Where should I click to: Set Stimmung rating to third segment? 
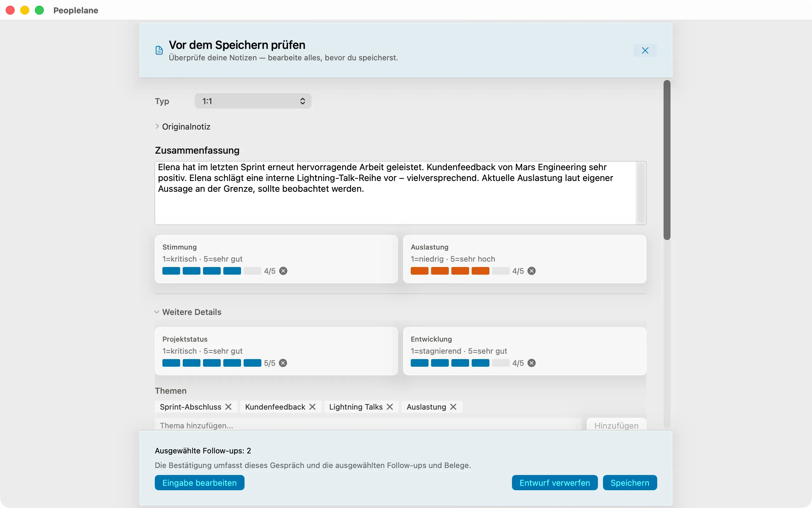point(212,271)
